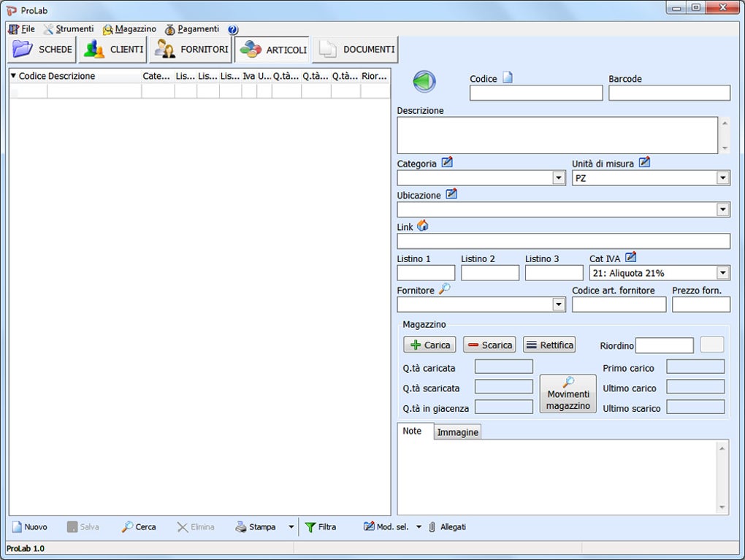
Task: Open the DOCUMENTI section
Action: click(356, 50)
